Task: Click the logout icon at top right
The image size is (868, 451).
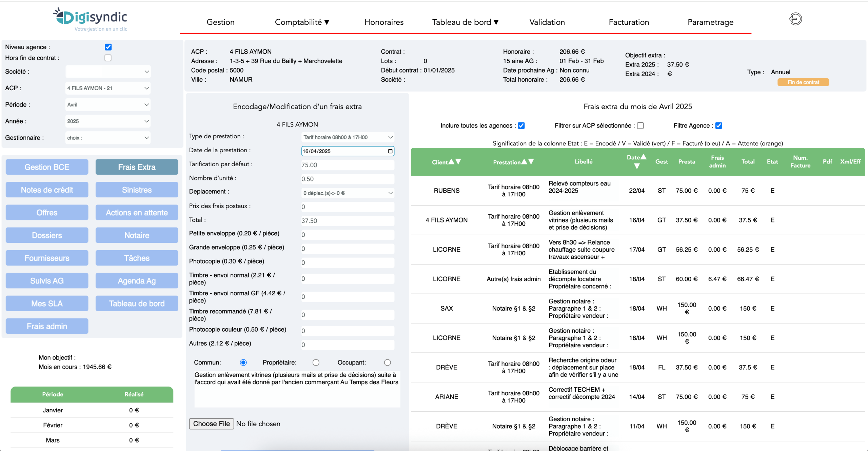Action: [x=795, y=19]
